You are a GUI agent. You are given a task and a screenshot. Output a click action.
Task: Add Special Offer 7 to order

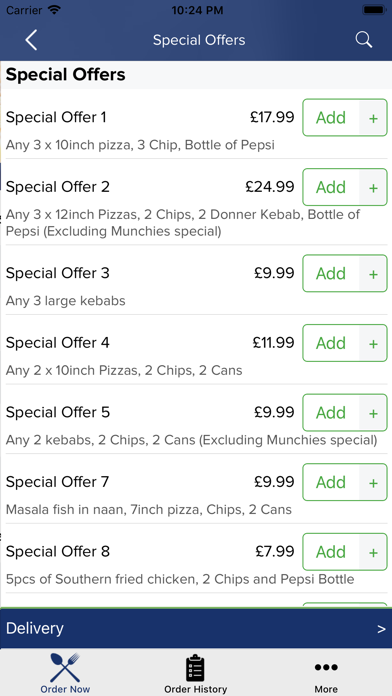click(x=331, y=482)
